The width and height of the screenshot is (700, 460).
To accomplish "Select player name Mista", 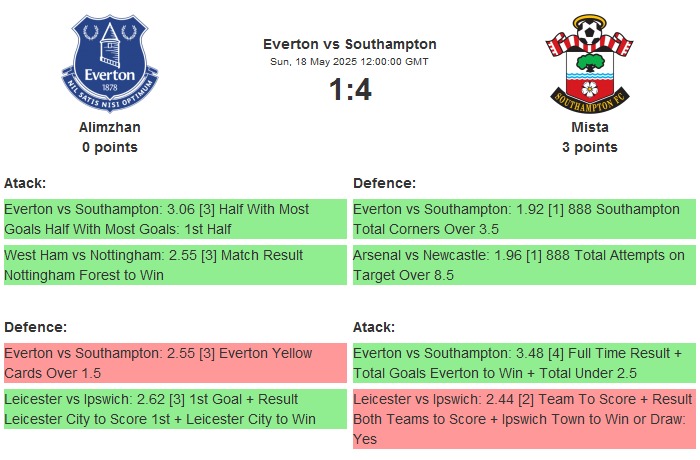I will (589, 127).
